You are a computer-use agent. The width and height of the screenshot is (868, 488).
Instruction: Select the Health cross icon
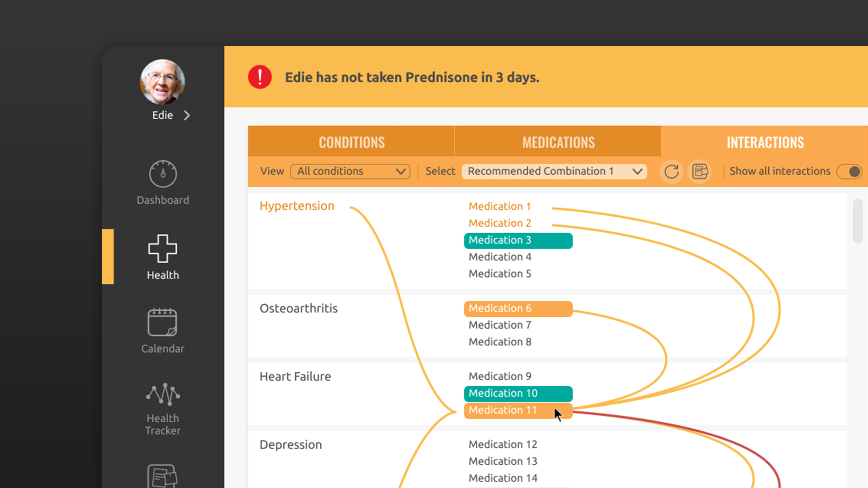pos(162,249)
